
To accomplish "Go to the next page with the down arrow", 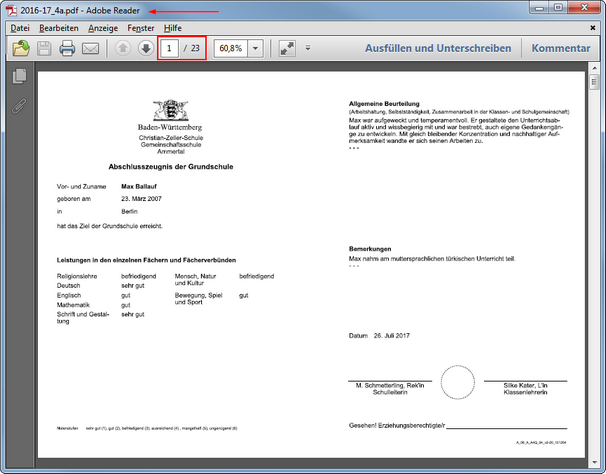I will click(x=145, y=48).
